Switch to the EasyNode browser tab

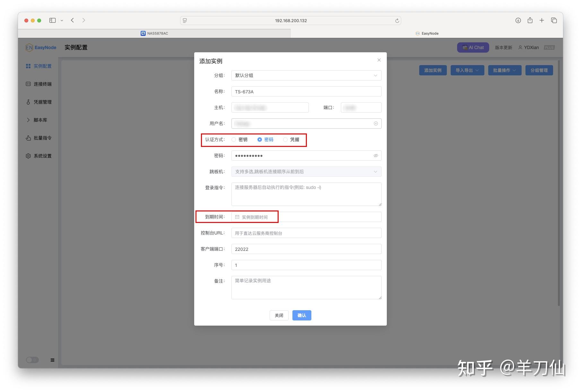tap(427, 33)
